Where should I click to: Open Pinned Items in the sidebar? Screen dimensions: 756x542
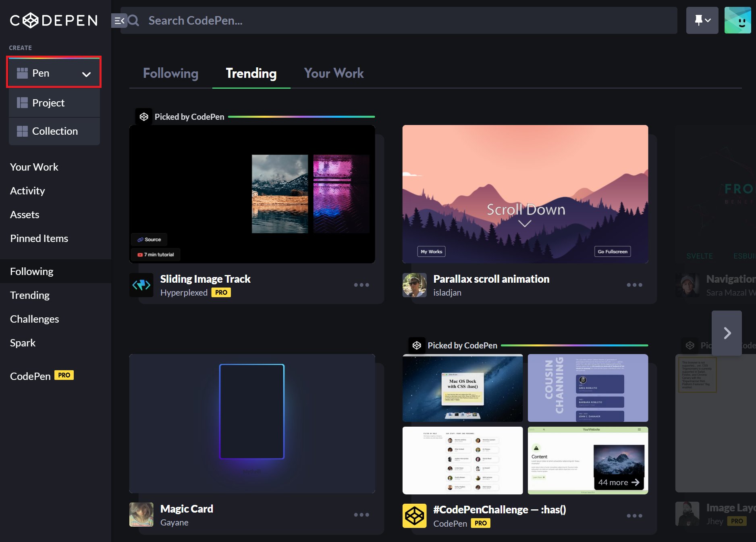(x=39, y=238)
